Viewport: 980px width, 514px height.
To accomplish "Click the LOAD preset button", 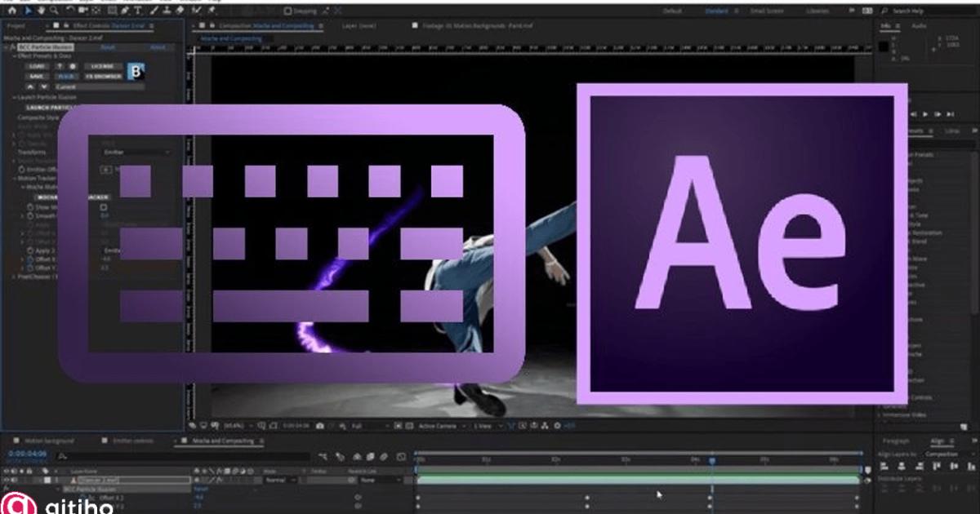I will pos(38,65).
